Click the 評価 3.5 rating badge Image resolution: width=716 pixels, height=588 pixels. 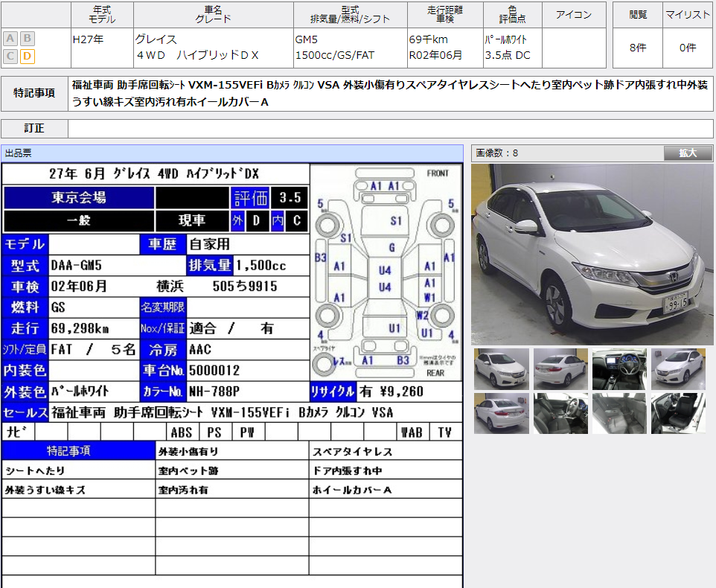(x=271, y=198)
